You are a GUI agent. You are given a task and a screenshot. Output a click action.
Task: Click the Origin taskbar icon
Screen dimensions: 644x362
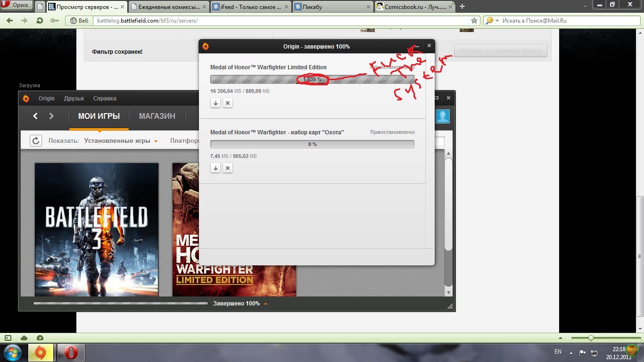(x=41, y=353)
